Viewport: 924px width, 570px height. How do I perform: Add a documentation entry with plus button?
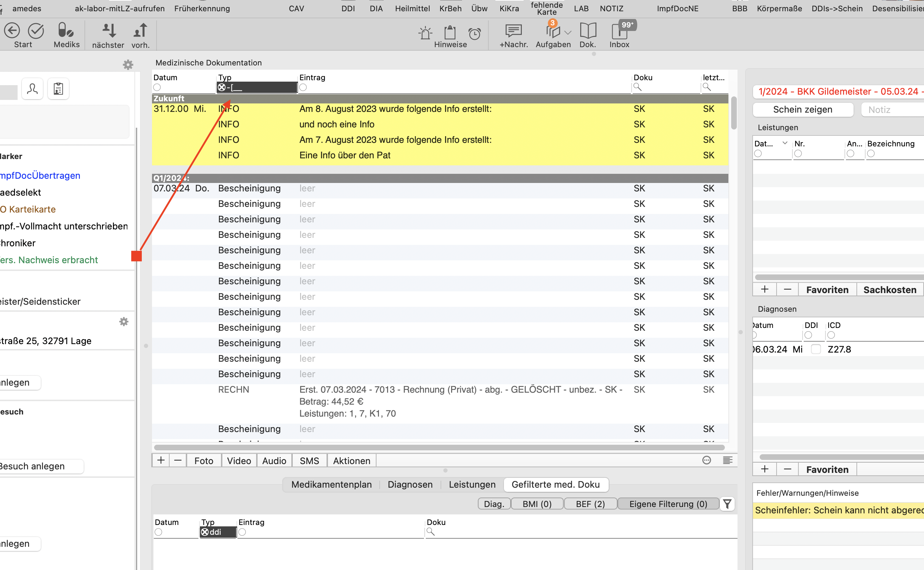[x=161, y=460]
